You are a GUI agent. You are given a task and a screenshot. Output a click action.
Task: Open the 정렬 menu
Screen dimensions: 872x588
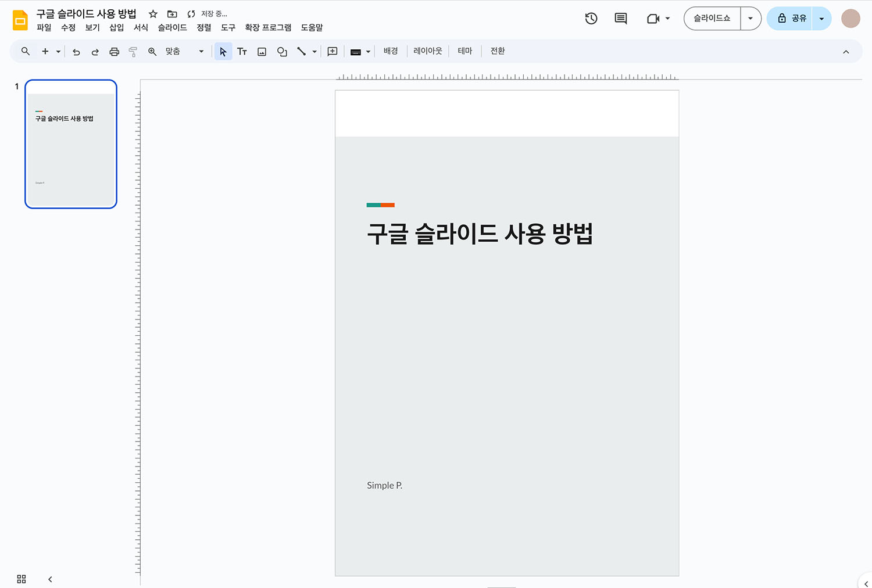tap(204, 27)
